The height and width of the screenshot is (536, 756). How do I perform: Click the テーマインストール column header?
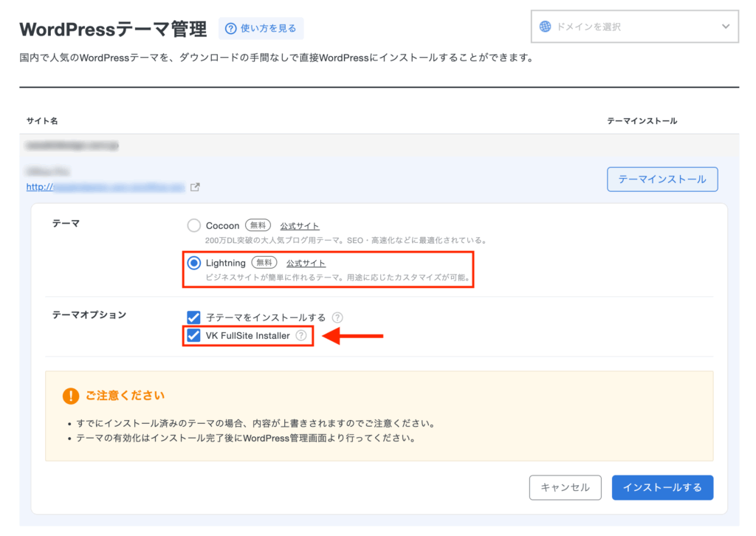pos(642,120)
